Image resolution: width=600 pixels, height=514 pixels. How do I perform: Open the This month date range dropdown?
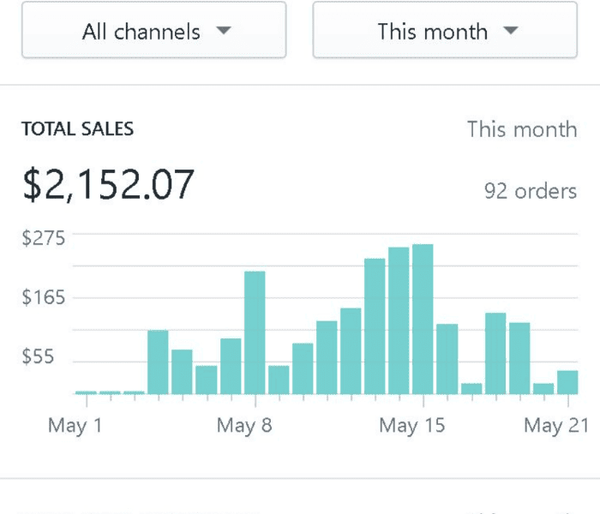445,31
